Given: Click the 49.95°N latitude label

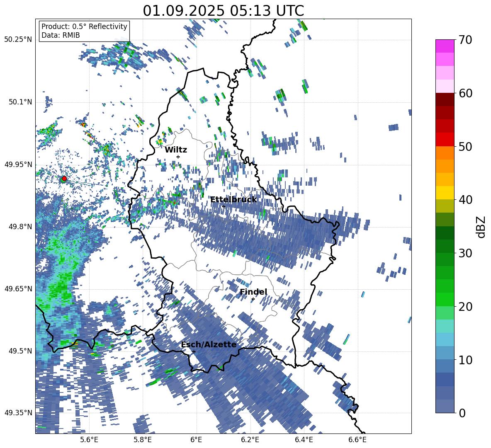Looking at the screenshot, I should [19, 165].
